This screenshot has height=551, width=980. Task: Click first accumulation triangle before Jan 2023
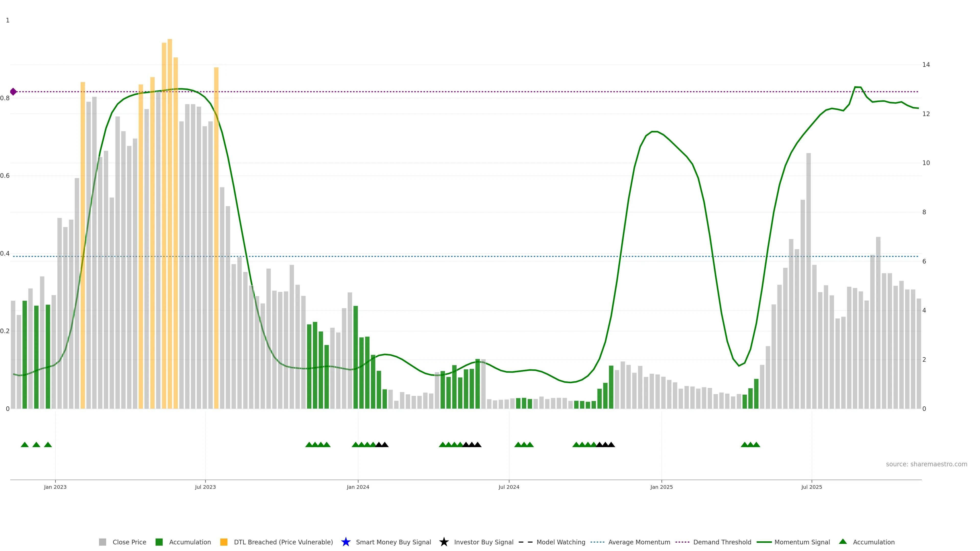coord(25,445)
